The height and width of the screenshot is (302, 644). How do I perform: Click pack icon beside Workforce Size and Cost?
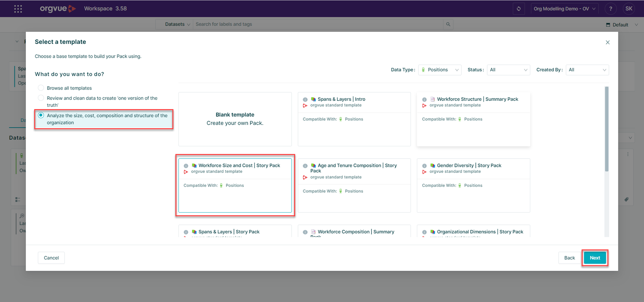click(x=194, y=166)
